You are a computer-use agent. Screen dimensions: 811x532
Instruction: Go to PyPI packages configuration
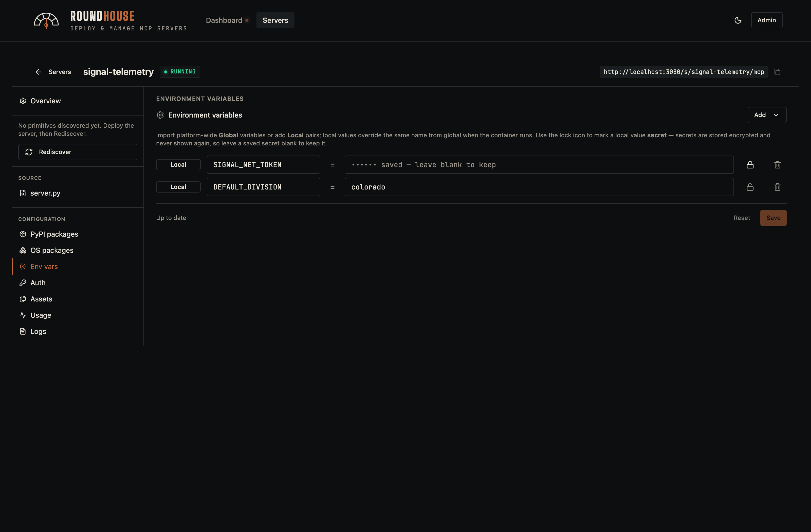pos(78,234)
